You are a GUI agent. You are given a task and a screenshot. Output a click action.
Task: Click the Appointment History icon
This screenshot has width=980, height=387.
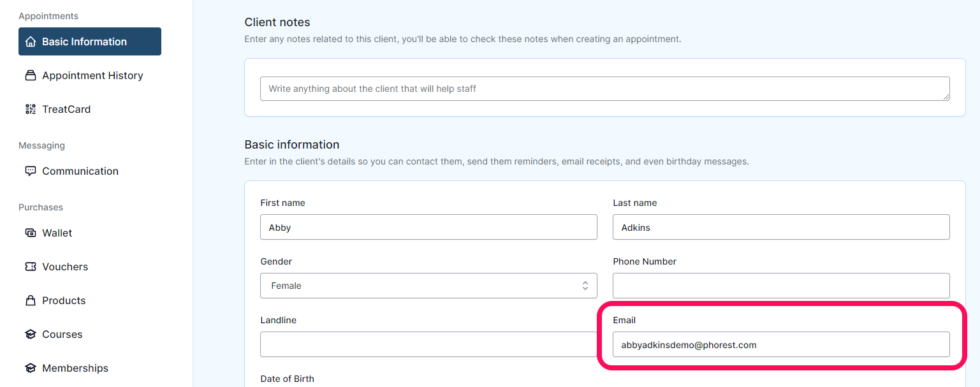click(31, 76)
